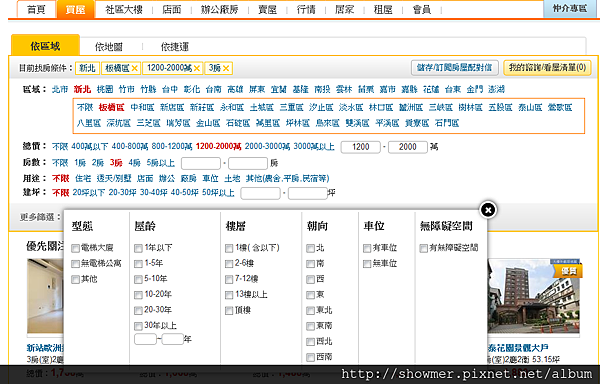Choose the 高雄 region link
The height and width of the screenshot is (384, 600).
point(235,89)
